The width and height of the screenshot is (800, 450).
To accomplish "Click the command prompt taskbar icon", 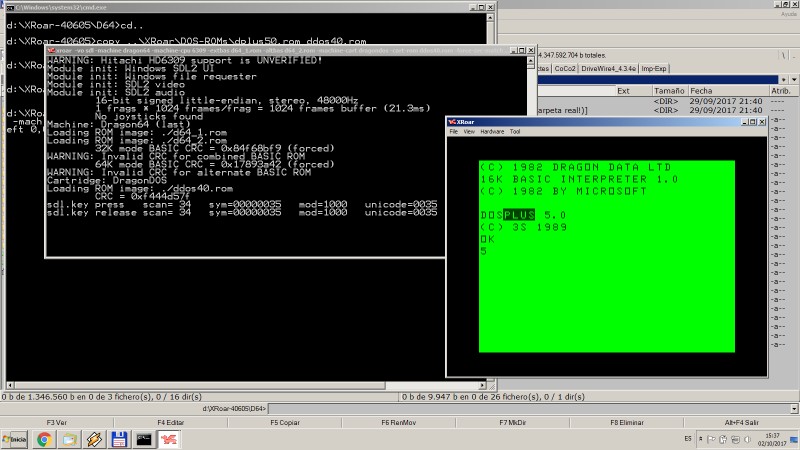I will coord(145,439).
